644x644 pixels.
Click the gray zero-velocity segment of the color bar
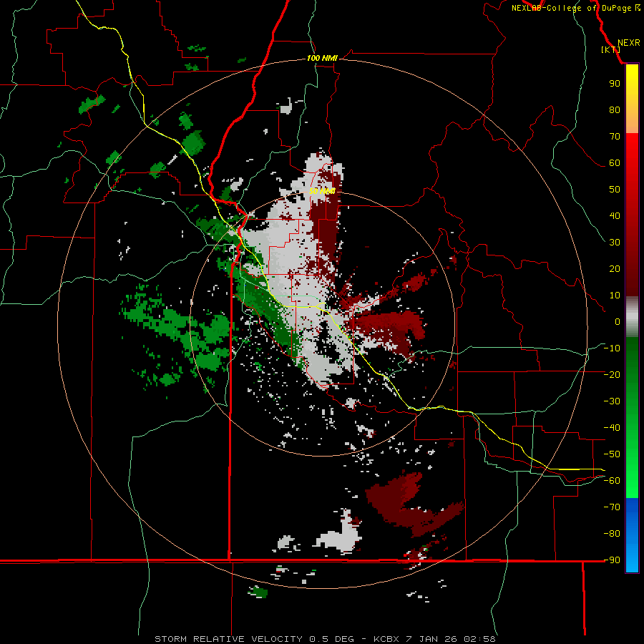tap(632, 317)
